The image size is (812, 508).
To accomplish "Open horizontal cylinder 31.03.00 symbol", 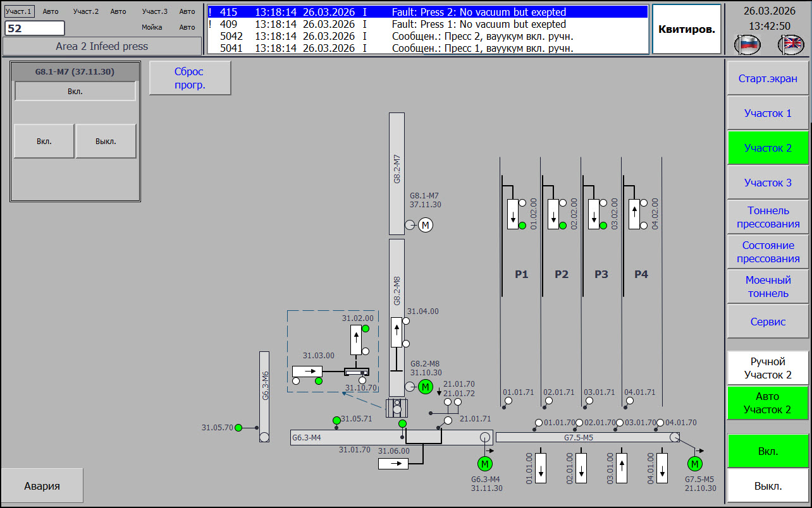I will [x=307, y=372].
